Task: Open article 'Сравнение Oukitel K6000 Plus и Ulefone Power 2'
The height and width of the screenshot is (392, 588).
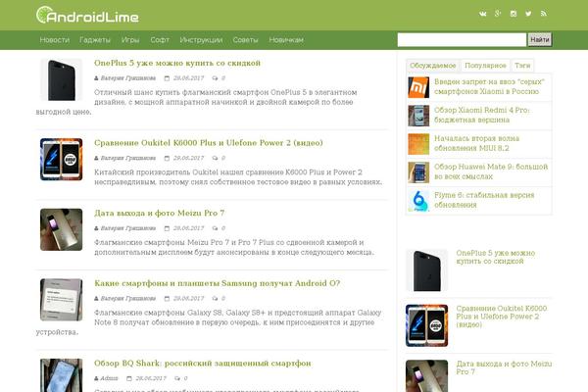Action: 209,143
